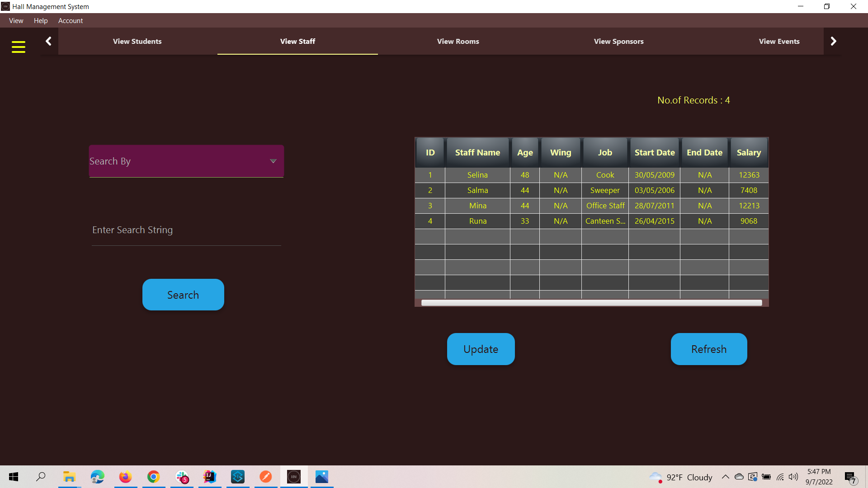Open Google Chrome from the taskbar
Viewport: 868px width, 488px height.
tap(153, 477)
